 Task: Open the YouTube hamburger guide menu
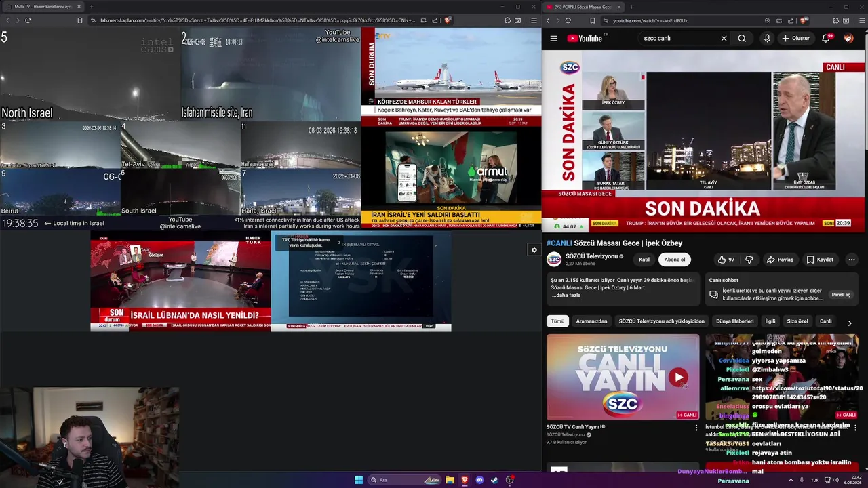click(x=553, y=39)
